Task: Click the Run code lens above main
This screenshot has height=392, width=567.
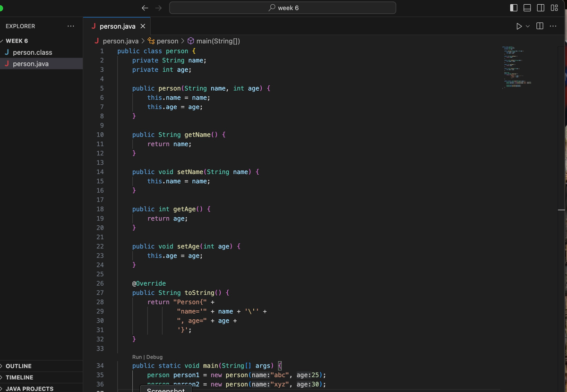Action: 137,357
